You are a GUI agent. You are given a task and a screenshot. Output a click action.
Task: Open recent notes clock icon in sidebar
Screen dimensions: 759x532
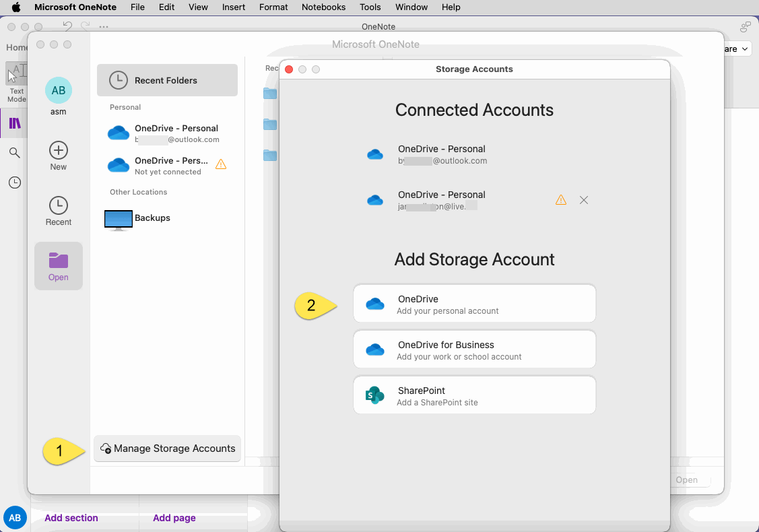15,182
